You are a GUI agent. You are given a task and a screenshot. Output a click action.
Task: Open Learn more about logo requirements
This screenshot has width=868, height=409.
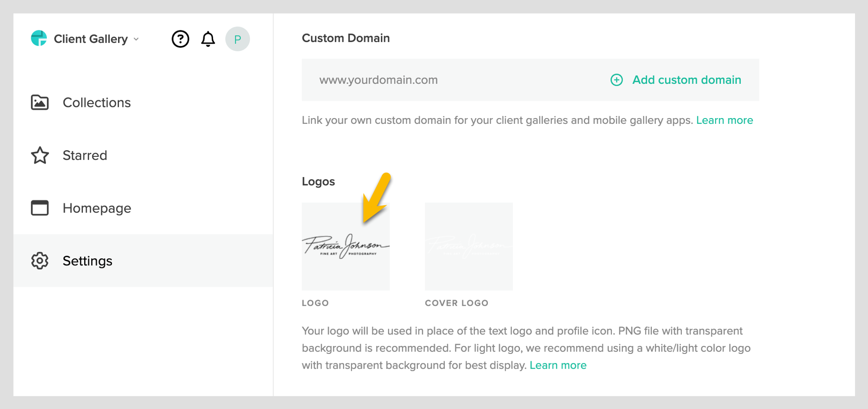tap(558, 365)
